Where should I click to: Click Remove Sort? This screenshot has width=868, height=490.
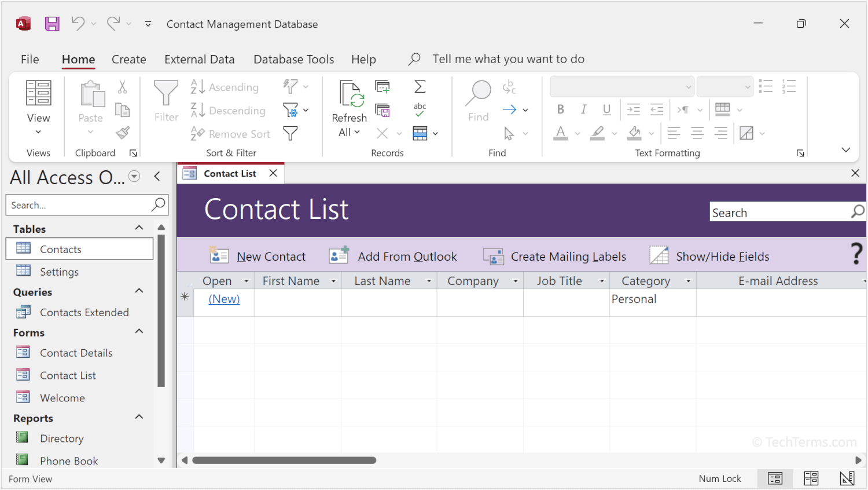230,134
